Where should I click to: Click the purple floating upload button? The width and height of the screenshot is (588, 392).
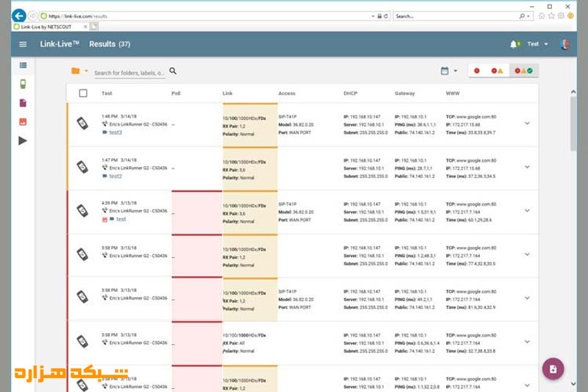point(553,369)
